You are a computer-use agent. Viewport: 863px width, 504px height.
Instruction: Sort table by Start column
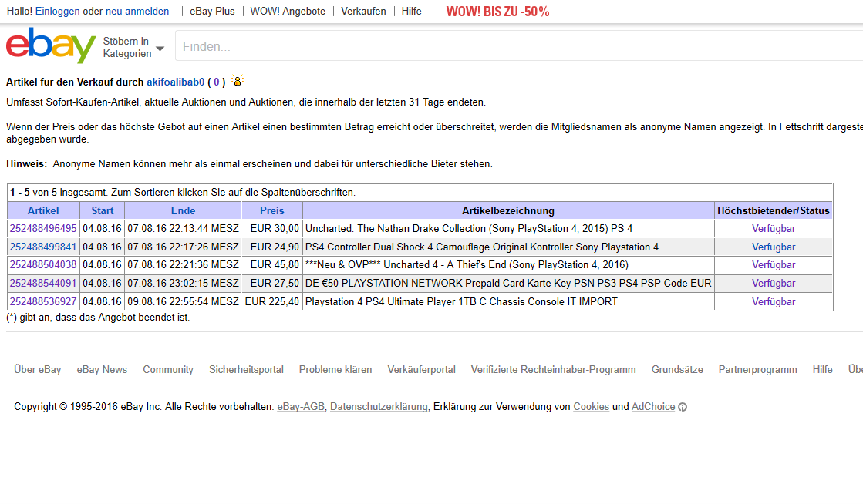(x=103, y=210)
